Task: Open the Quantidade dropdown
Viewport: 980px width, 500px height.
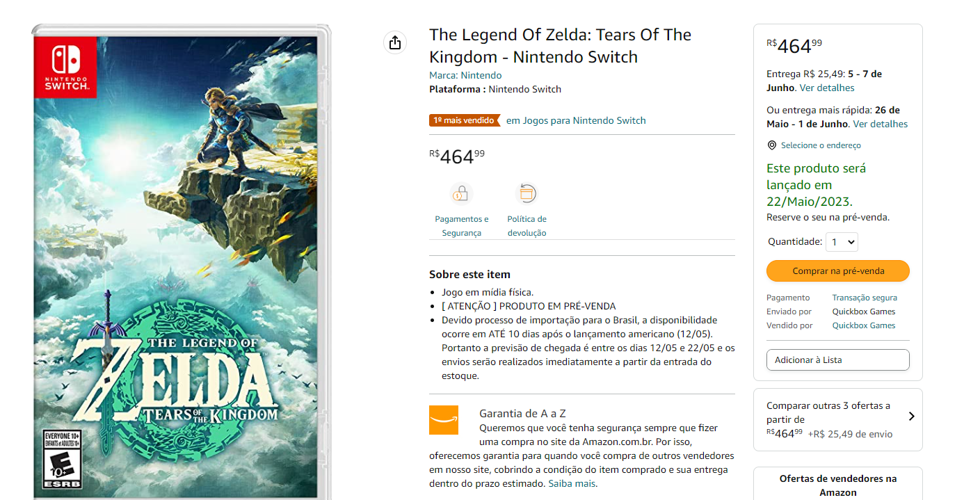Action: click(842, 242)
